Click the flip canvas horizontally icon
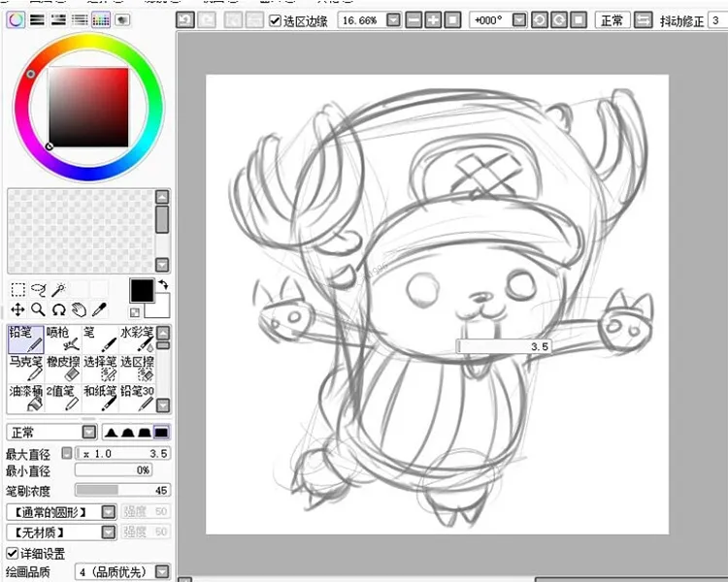Image resolution: width=728 pixels, height=582 pixels. (x=643, y=20)
